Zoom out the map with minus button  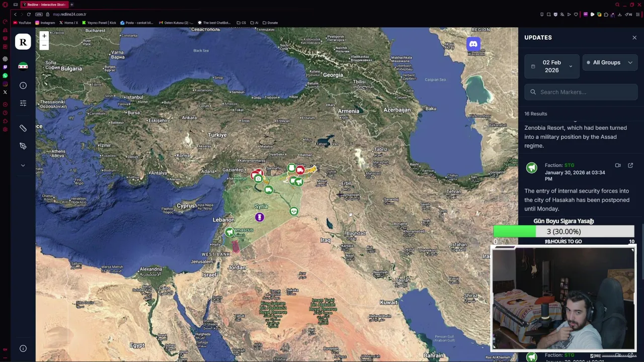coord(44,45)
